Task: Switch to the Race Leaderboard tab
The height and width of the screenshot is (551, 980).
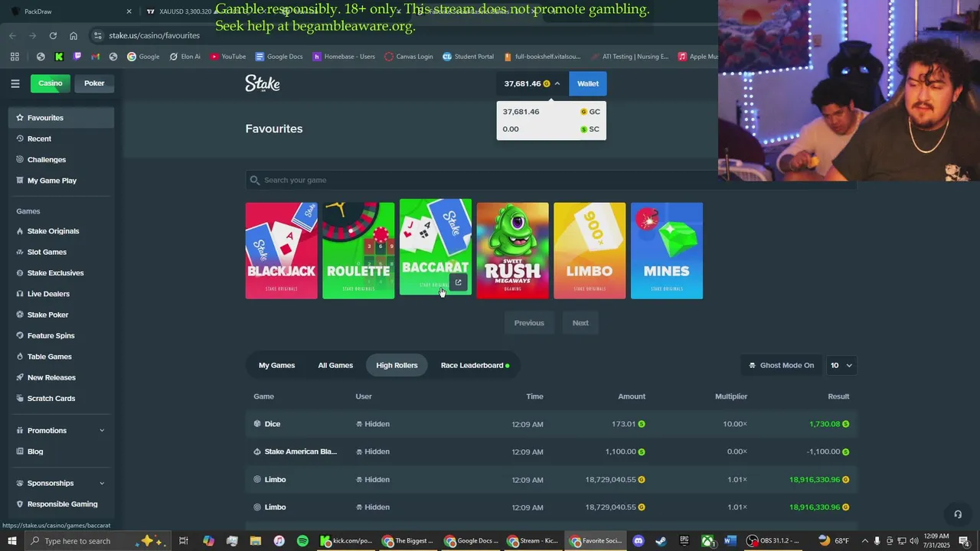Action: point(475,365)
